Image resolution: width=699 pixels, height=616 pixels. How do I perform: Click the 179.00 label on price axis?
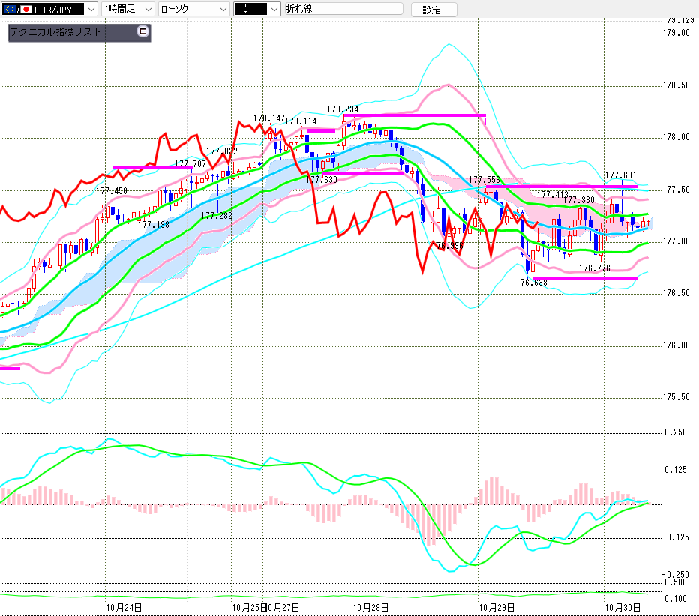(x=676, y=33)
